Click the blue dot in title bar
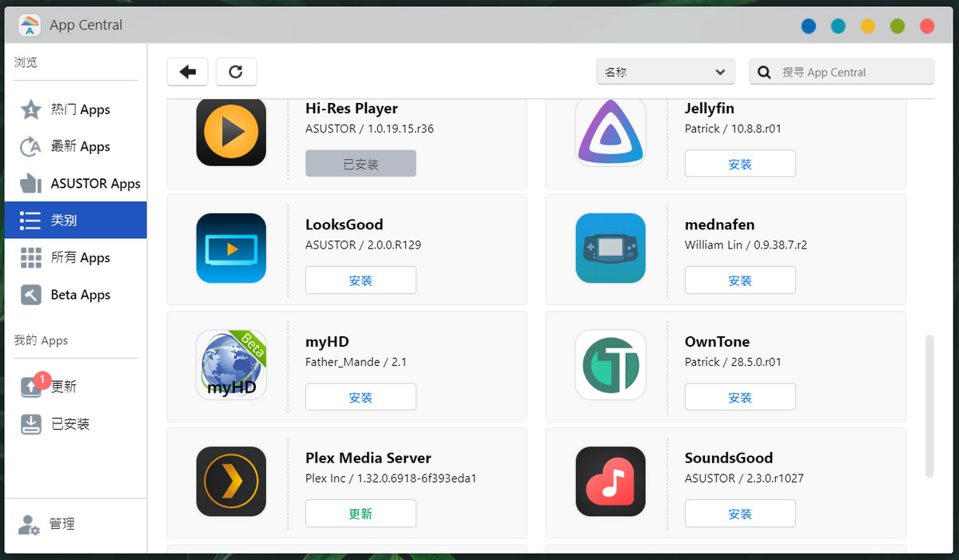The width and height of the screenshot is (959, 560). [x=809, y=26]
